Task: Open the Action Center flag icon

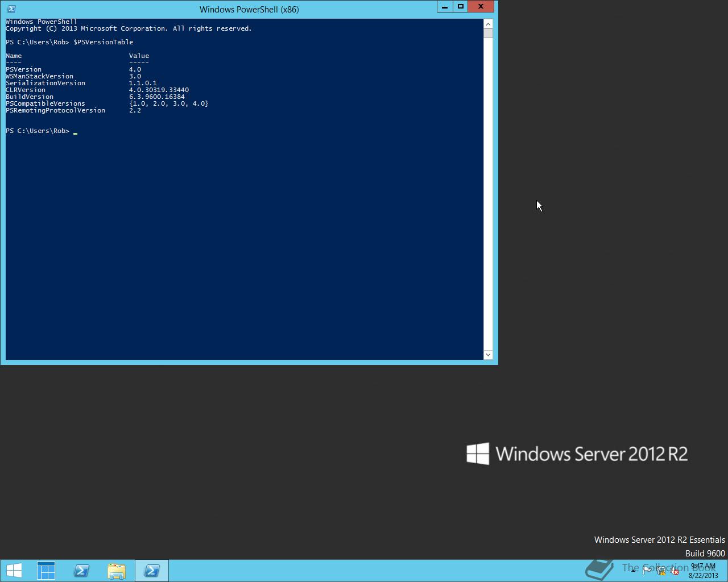Action: 647,571
